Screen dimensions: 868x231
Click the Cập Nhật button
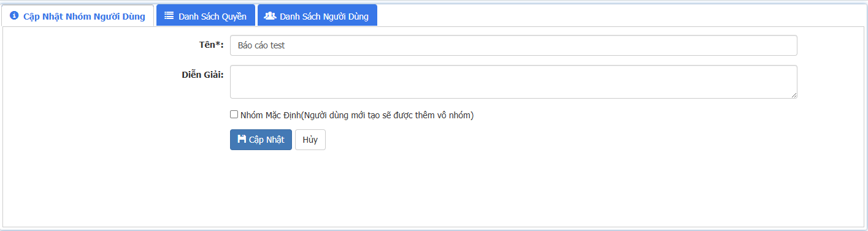[261, 140]
